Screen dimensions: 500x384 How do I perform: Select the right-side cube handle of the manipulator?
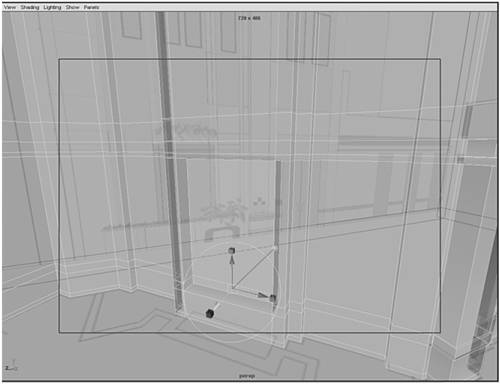(x=273, y=298)
